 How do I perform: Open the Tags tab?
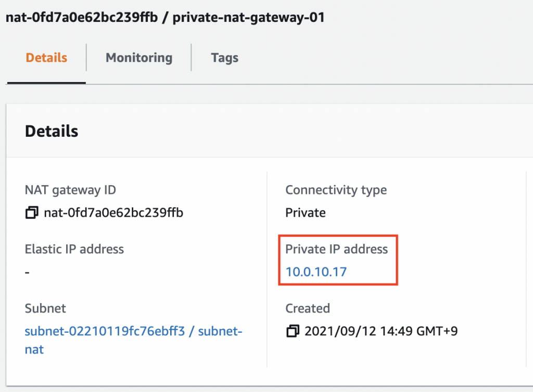pyautogui.click(x=225, y=58)
